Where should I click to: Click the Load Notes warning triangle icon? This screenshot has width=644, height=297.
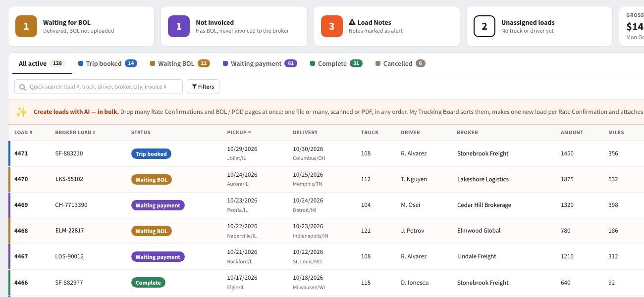(352, 22)
